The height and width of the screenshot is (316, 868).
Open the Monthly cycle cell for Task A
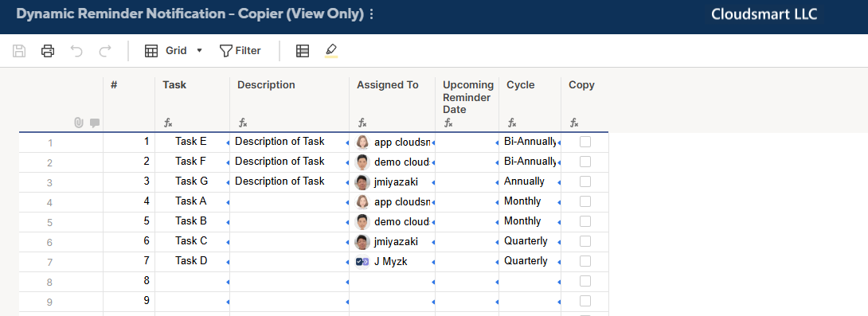[530, 202]
